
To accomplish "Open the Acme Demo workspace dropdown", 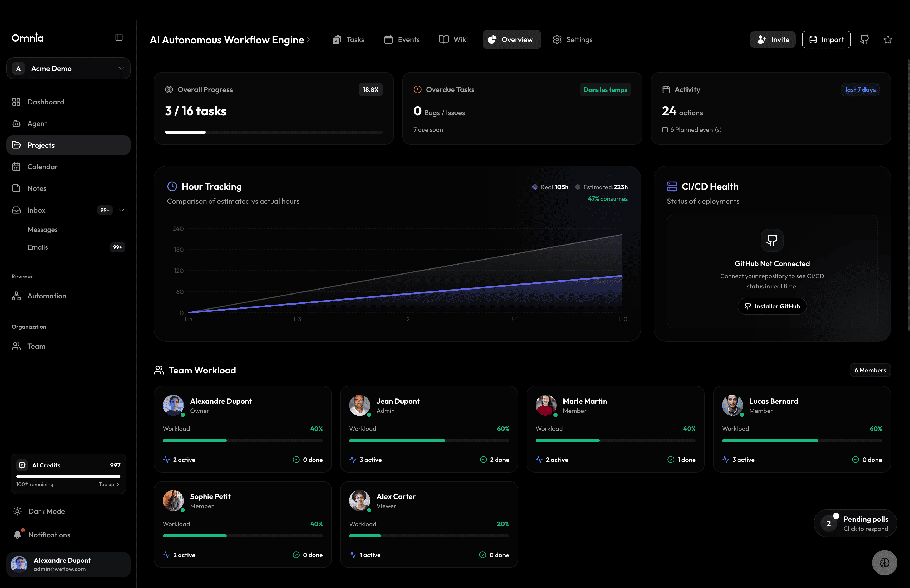I will (68, 68).
